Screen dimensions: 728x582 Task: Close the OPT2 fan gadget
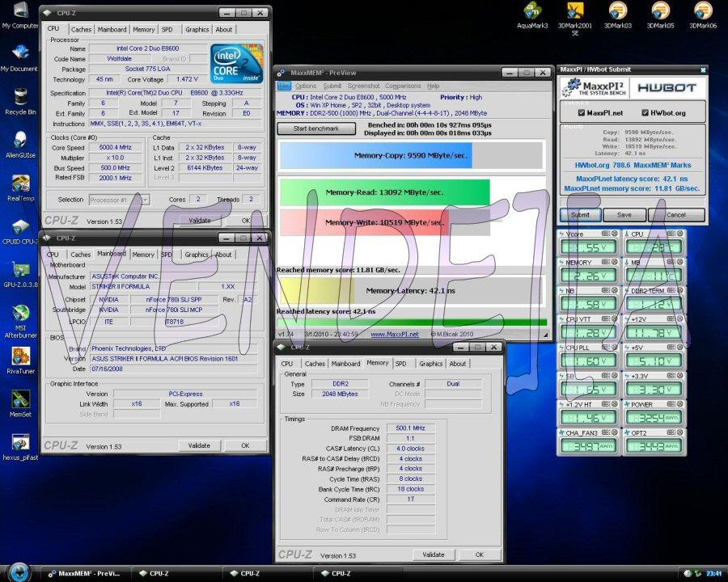click(x=679, y=432)
